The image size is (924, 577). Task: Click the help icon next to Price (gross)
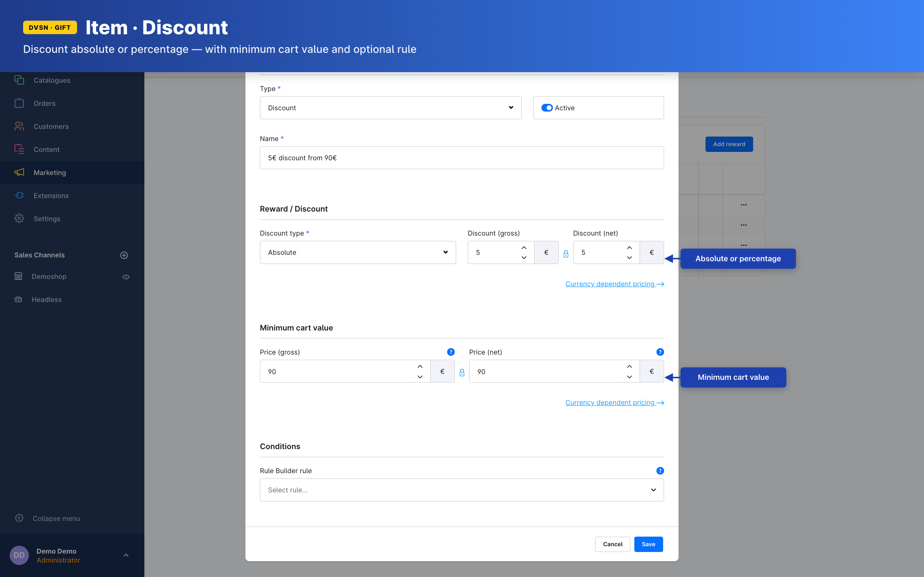coord(450,352)
